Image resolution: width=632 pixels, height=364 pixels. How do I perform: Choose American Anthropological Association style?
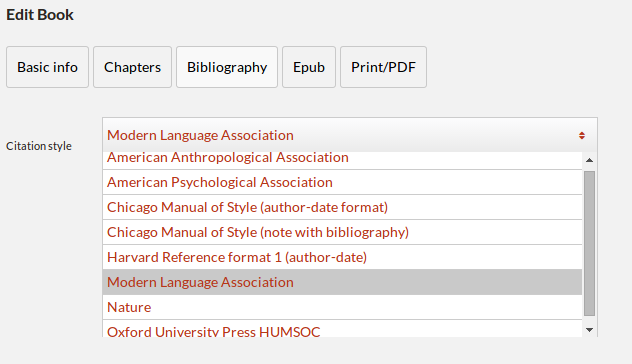[342, 160]
